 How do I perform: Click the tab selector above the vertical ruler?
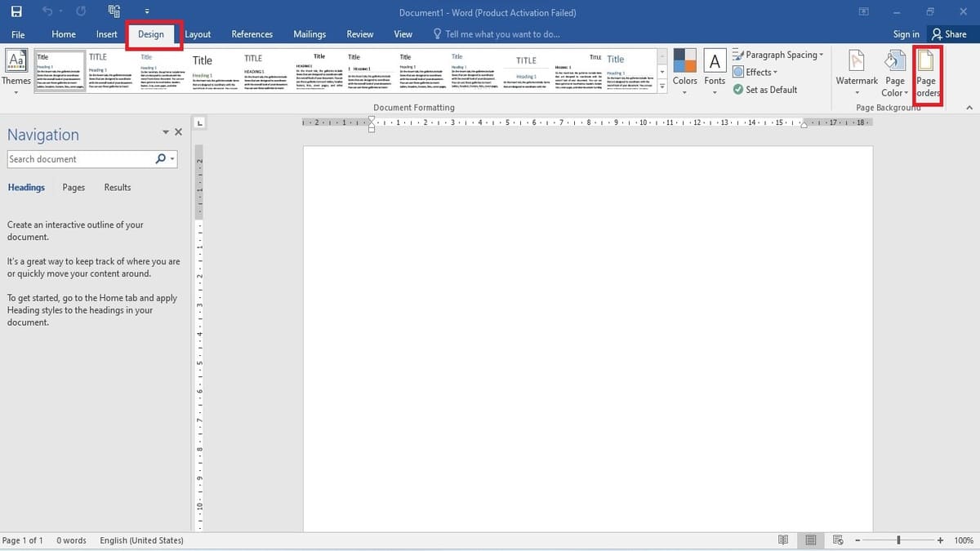point(200,122)
